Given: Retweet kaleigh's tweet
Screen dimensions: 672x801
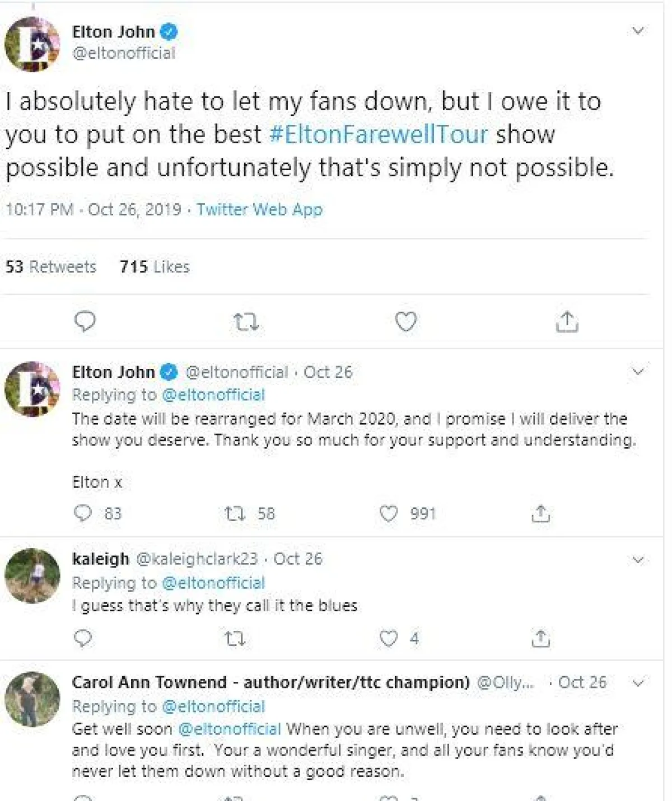Looking at the screenshot, I should pyautogui.click(x=235, y=638).
